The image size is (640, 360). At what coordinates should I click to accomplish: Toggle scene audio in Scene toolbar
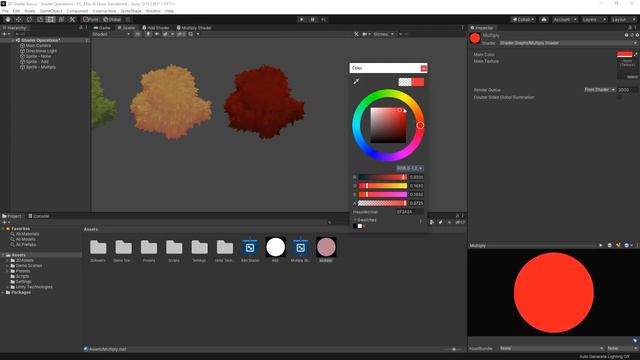coord(157,34)
